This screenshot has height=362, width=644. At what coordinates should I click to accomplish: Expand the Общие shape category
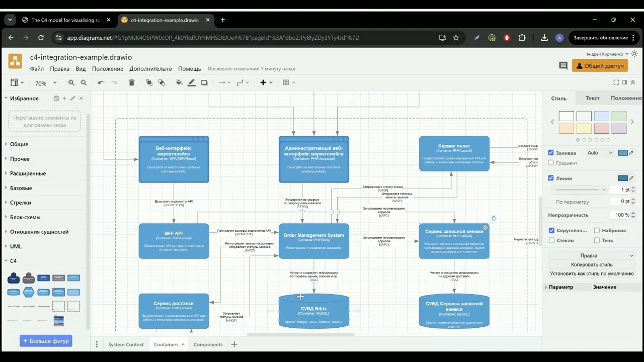click(19, 144)
